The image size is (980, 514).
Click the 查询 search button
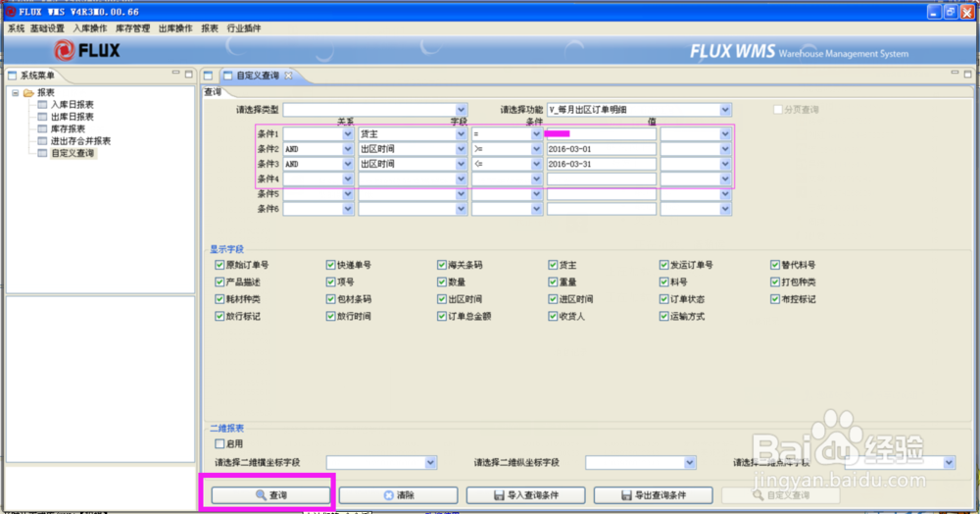(270, 494)
